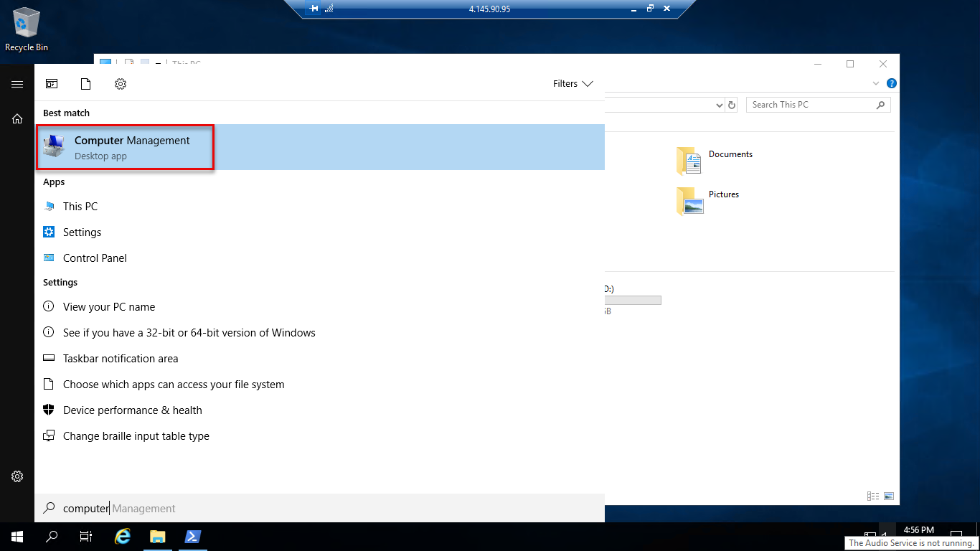The image size is (980, 551).
Task: Launch Internet Explorer from the taskbar
Action: point(123,537)
